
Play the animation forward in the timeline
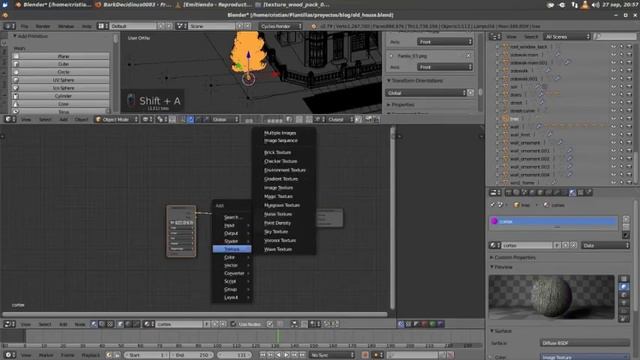click(287, 355)
